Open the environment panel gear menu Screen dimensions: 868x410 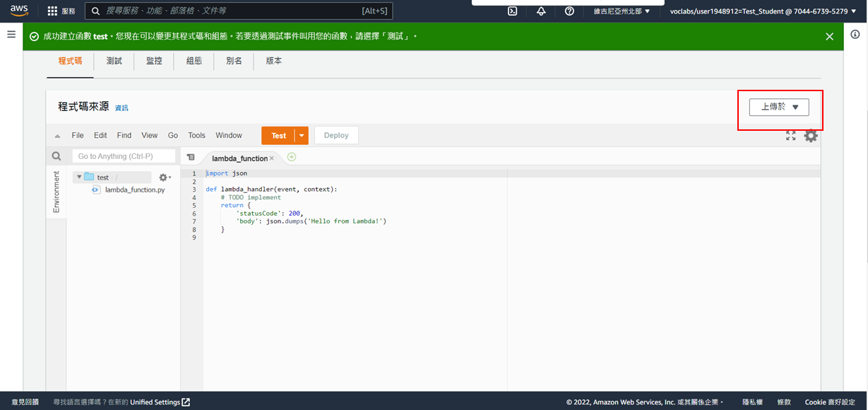point(165,177)
